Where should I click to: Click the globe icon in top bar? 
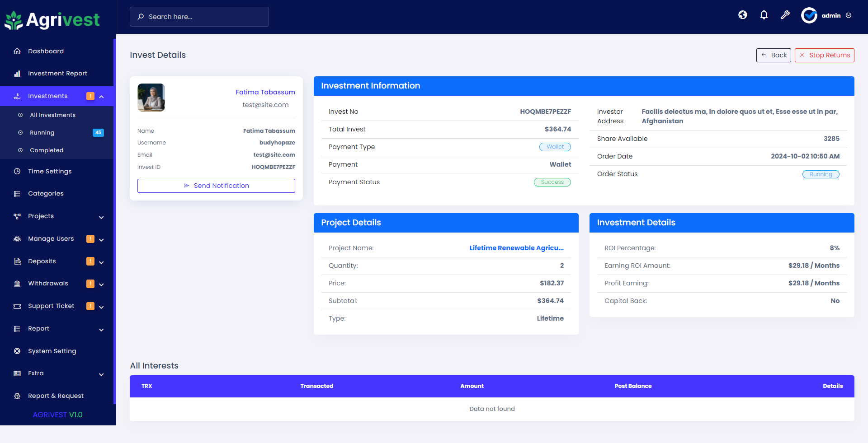coord(743,15)
